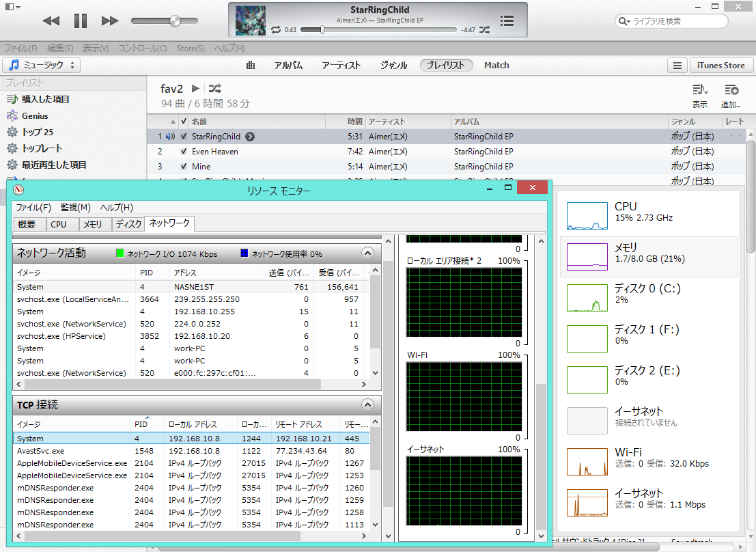Open Resource Monitor ヘルプ(H) menu
Image resolution: width=756 pixels, height=552 pixels.
tap(117, 208)
